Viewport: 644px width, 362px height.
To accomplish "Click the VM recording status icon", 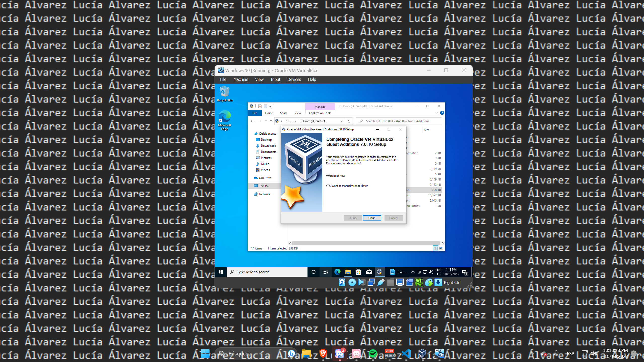I will coord(409,282).
